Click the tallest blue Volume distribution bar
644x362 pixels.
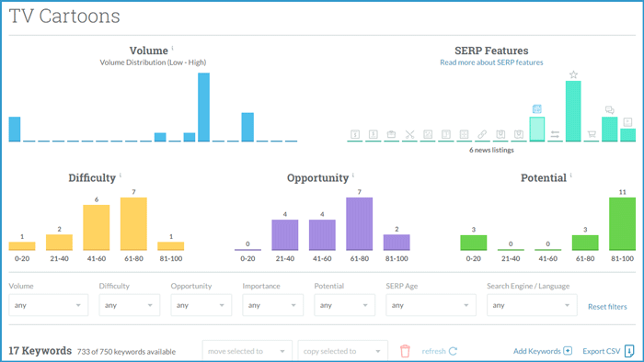click(x=203, y=107)
